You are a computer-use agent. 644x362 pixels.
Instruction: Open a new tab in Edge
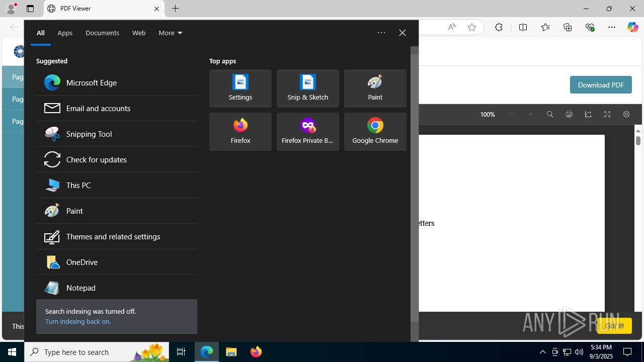(176, 9)
